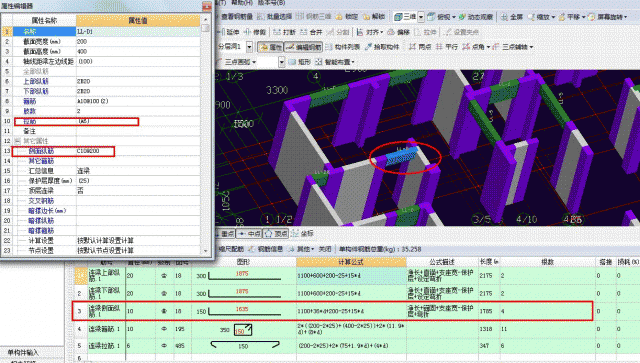Click the property editor vertical scrollbar
The image size is (640, 363).
pyautogui.click(x=205, y=135)
